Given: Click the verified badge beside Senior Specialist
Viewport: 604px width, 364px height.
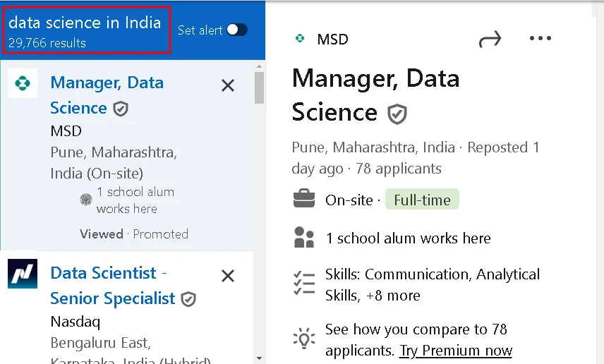Looking at the screenshot, I should [x=188, y=299].
